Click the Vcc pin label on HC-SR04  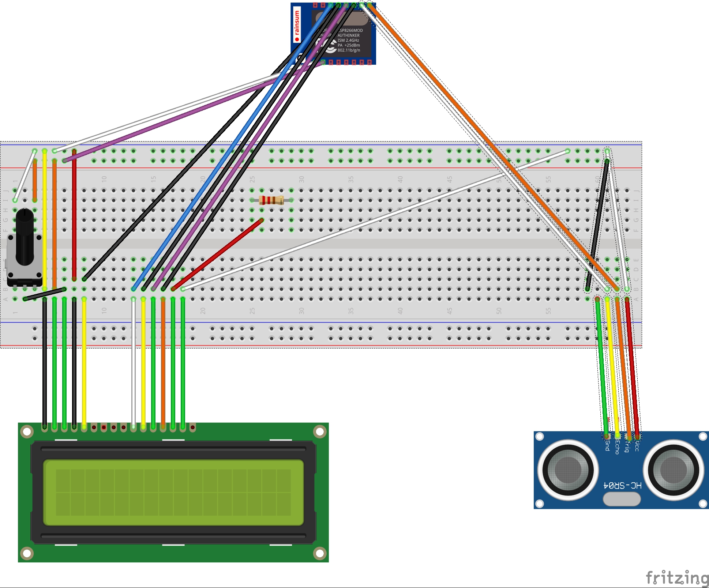pos(637,446)
